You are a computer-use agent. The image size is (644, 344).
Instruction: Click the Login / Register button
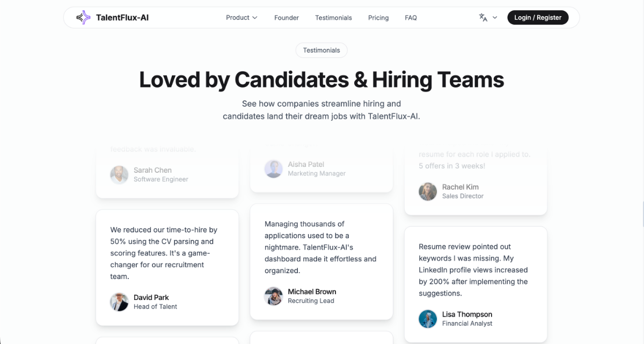pyautogui.click(x=538, y=17)
